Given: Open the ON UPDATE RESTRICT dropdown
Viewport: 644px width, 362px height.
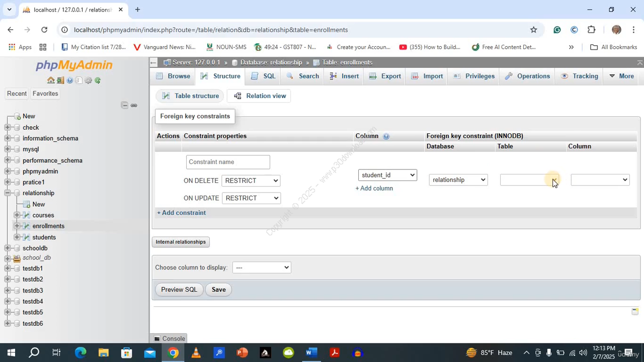Looking at the screenshot, I should tap(251, 198).
